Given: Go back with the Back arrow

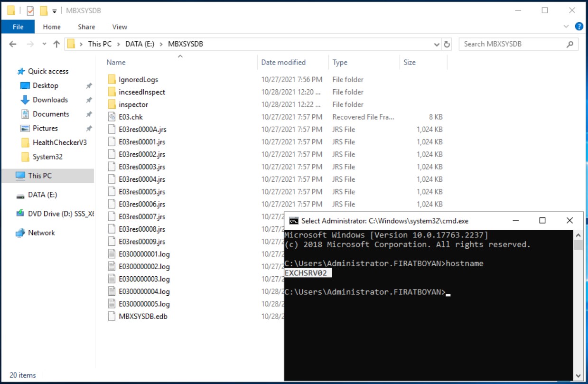Looking at the screenshot, I should coord(13,44).
